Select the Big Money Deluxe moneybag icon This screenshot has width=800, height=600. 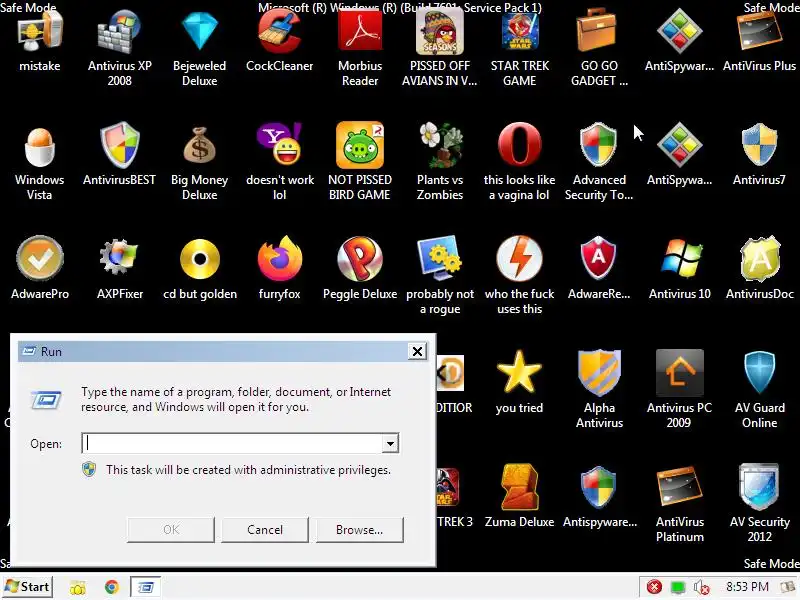[199, 145]
